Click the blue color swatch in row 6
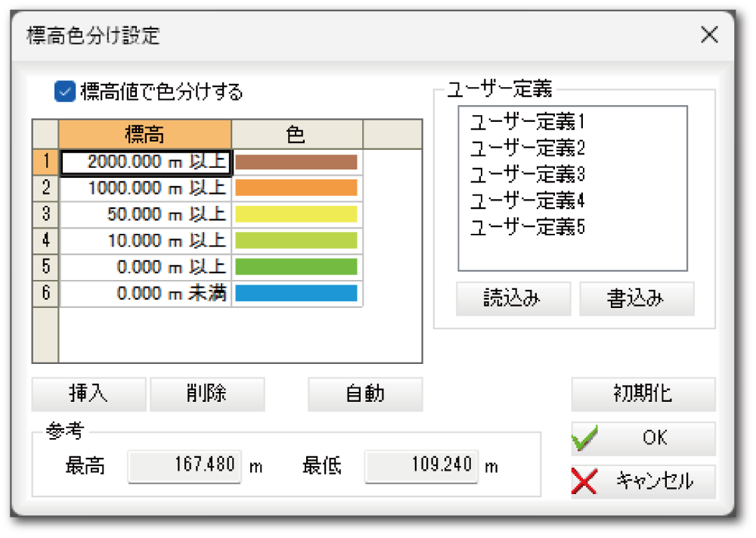The width and height of the screenshot is (756, 538). click(x=296, y=294)
